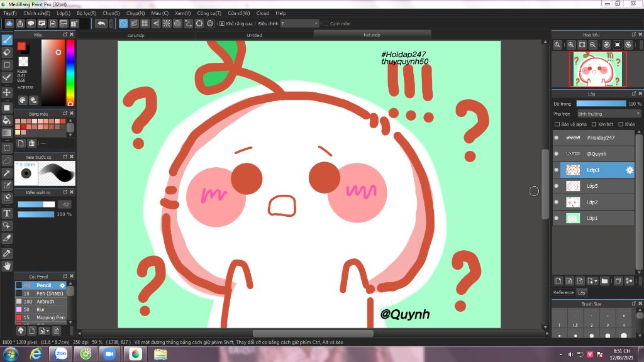Viewport: 644px width, 362px height.
Task: Select the Text tool
Action: 7,213
